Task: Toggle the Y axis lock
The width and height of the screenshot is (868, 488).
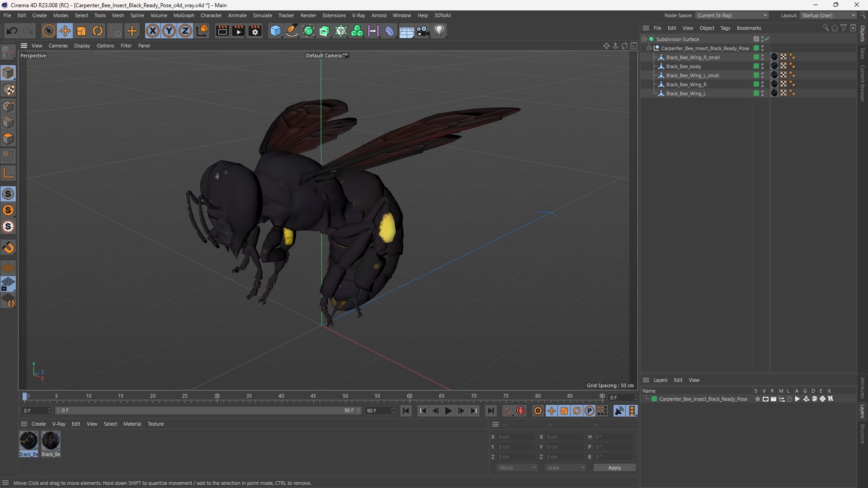Action: pyautogui.click(x=169, y=31)
